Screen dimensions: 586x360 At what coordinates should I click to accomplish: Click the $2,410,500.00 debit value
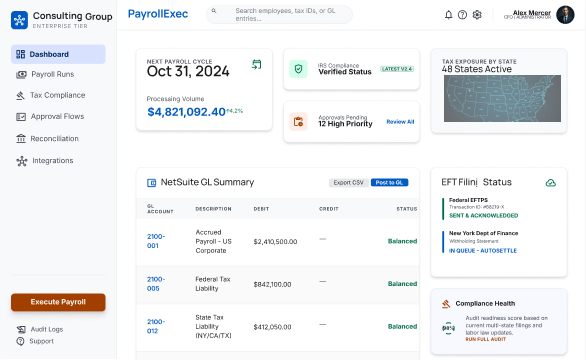(275, 242)
